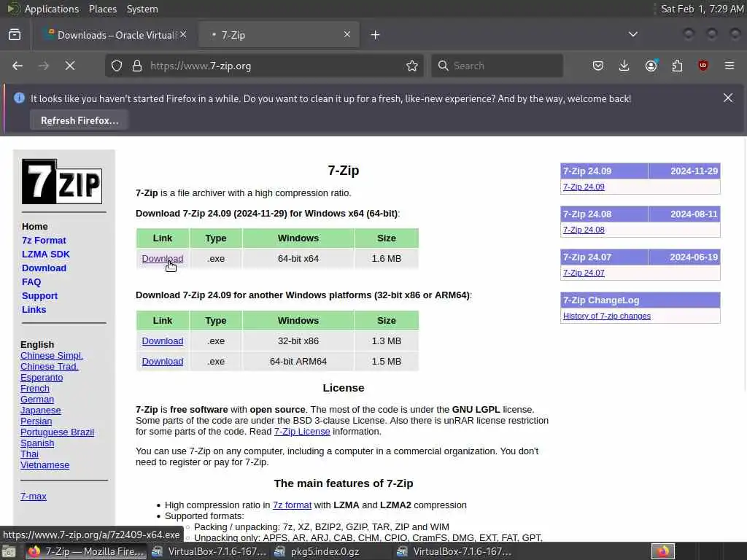Click the Firefox tray icon in bottom panel
The image size is (747, 560).
pos(663,551)
